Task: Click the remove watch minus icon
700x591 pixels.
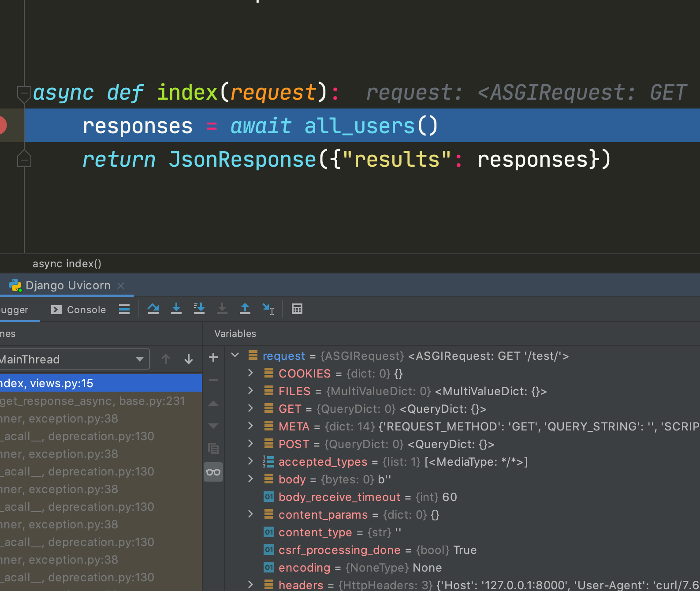Action: click(213, 380)
